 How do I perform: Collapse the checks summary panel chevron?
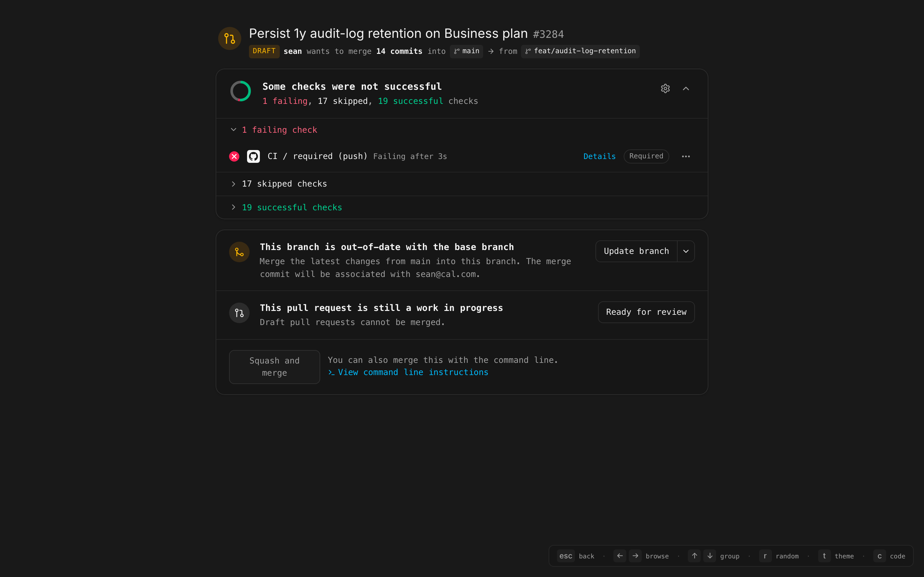686,88
